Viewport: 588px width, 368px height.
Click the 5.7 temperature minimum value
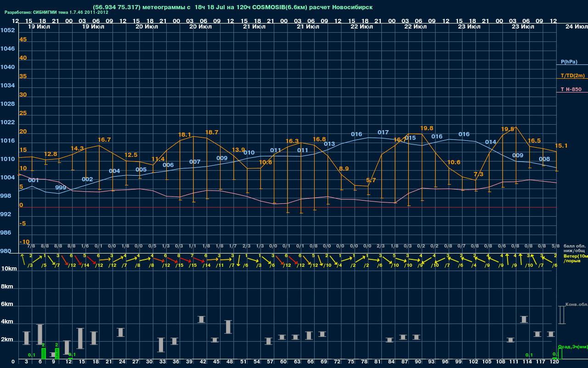371,180
